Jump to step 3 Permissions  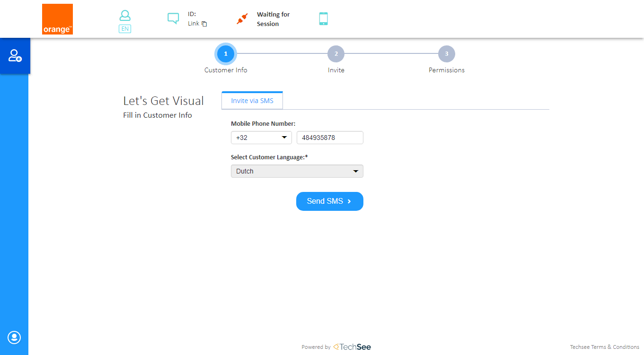pyautogui.click(x=446, y=54)
